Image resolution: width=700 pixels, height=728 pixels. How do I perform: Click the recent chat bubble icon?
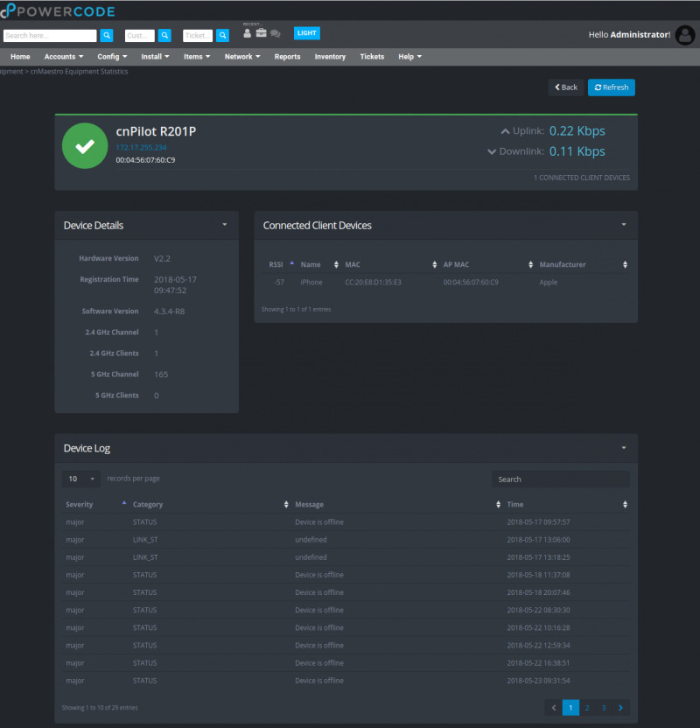pyautogui.click(x=276, y=34)
